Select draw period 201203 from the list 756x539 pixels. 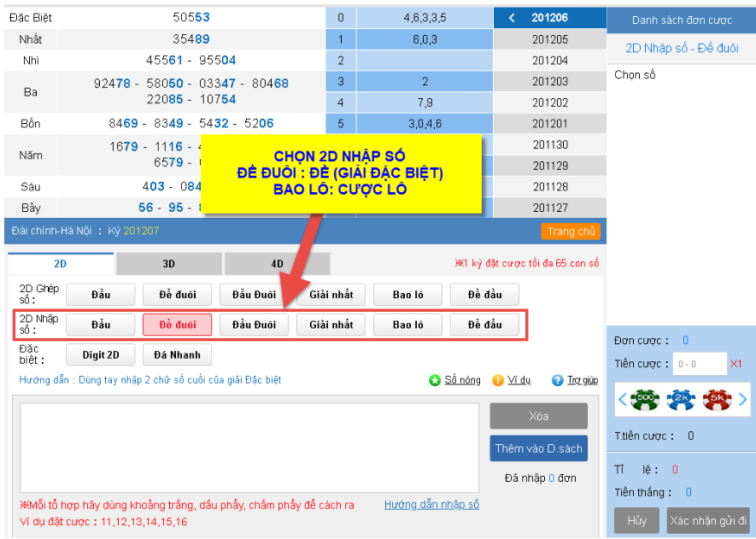coord(549,82)
